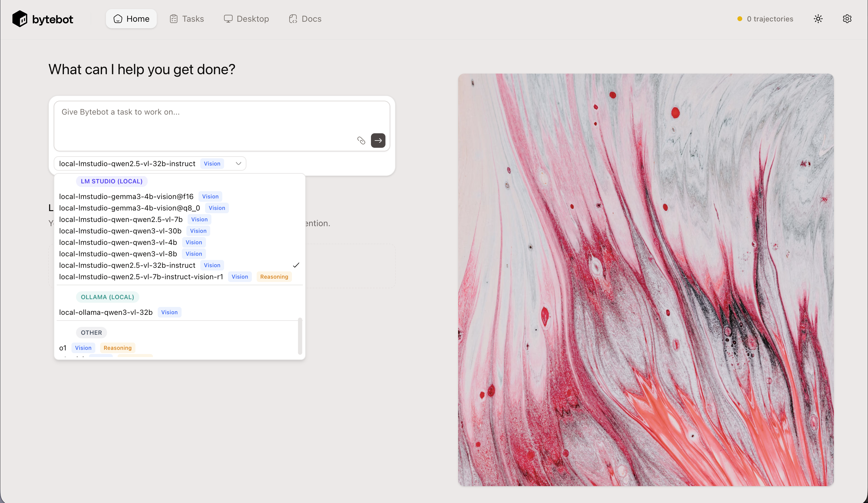Click the Docs file icon
The height and width of the screenshot is (503, 868).
click(x=293, y=19)
